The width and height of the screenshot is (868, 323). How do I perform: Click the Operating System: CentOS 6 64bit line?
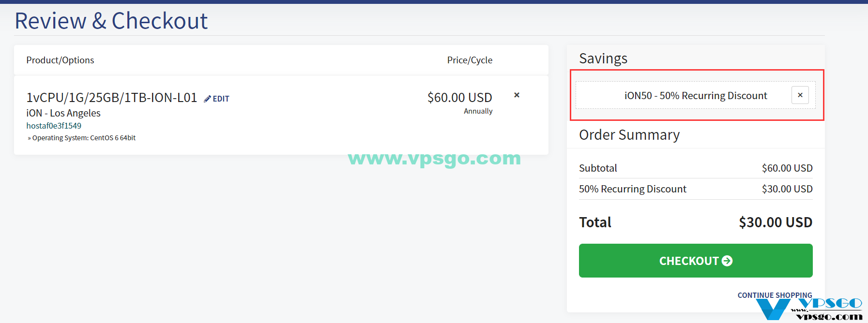tap(81, 138)
